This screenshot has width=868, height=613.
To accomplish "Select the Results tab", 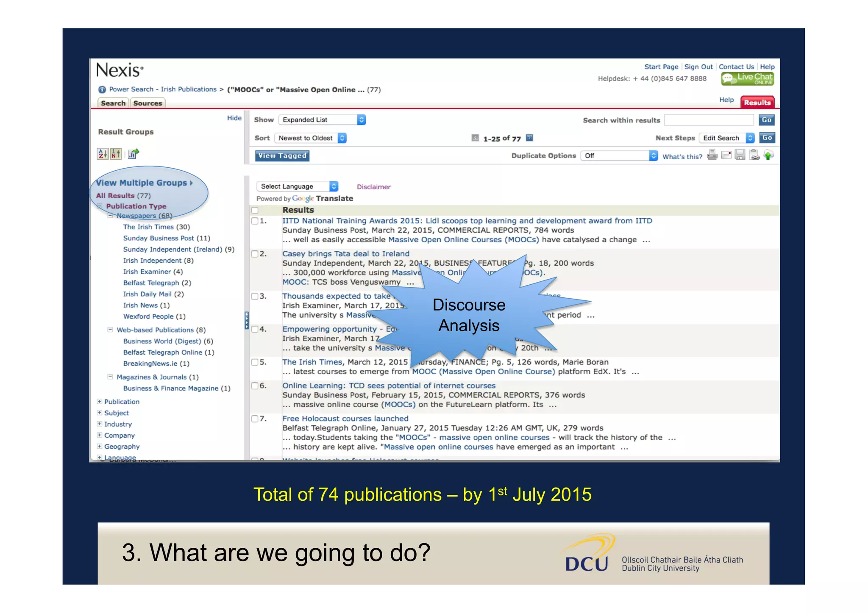I will pos(757,103).
